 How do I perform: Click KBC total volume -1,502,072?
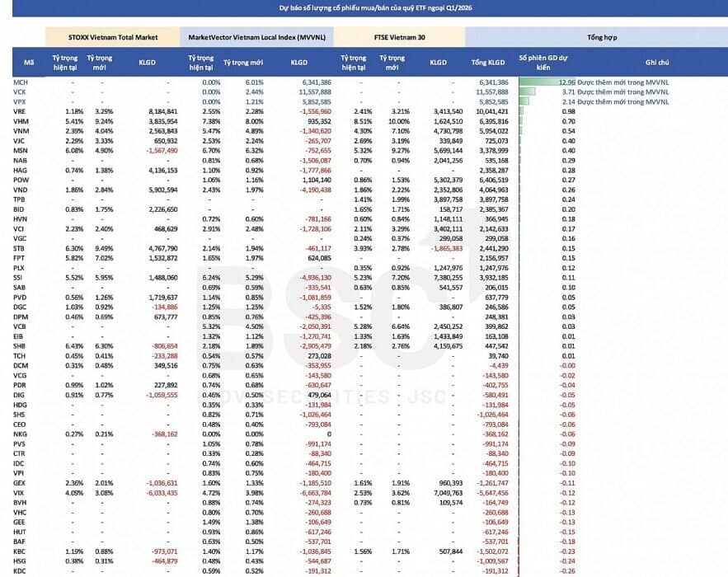(492, 551)
